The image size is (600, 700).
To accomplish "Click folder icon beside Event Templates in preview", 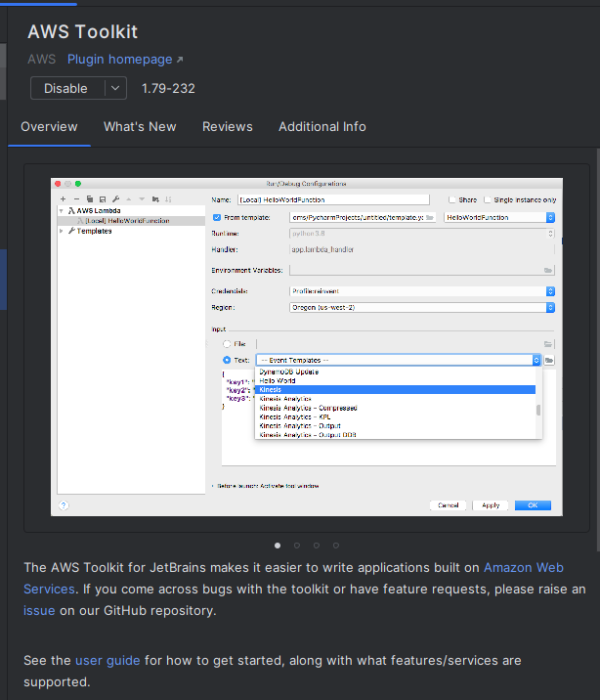I will click(549, 361).
